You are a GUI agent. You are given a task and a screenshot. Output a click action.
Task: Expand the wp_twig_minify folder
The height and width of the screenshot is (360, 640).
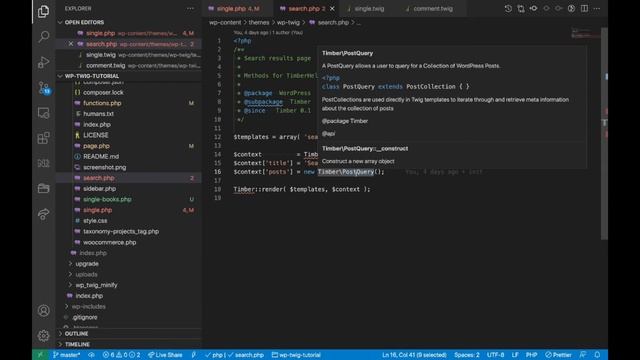tap(96, 285)
